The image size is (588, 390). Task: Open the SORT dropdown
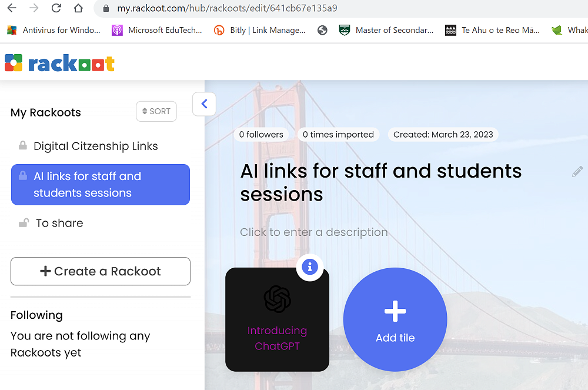[x=156, y=111]
